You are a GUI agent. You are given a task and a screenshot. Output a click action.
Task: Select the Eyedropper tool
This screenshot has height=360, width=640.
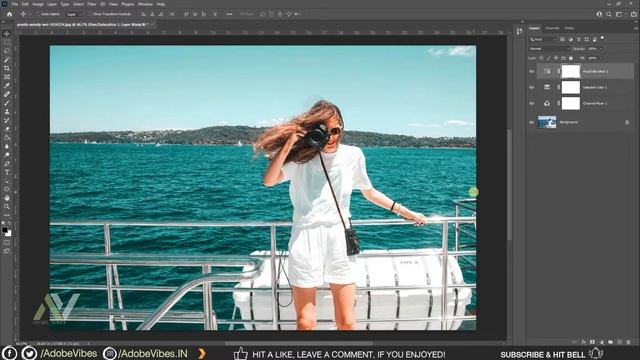[x=7, y=85]
